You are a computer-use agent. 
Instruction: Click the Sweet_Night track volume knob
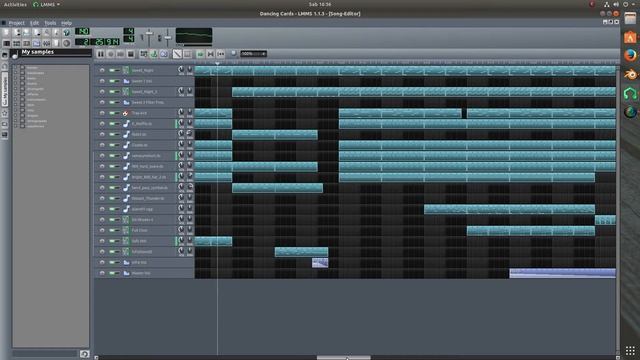pos(181,69)
